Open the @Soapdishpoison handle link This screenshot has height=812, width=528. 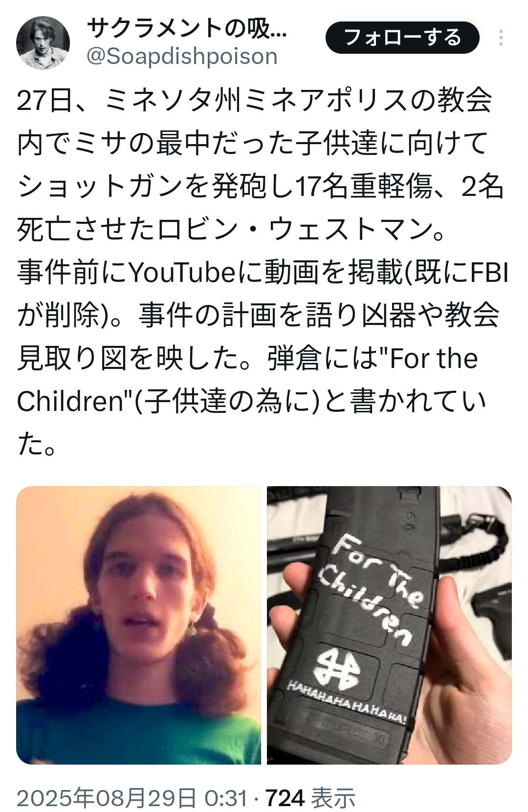182,56
